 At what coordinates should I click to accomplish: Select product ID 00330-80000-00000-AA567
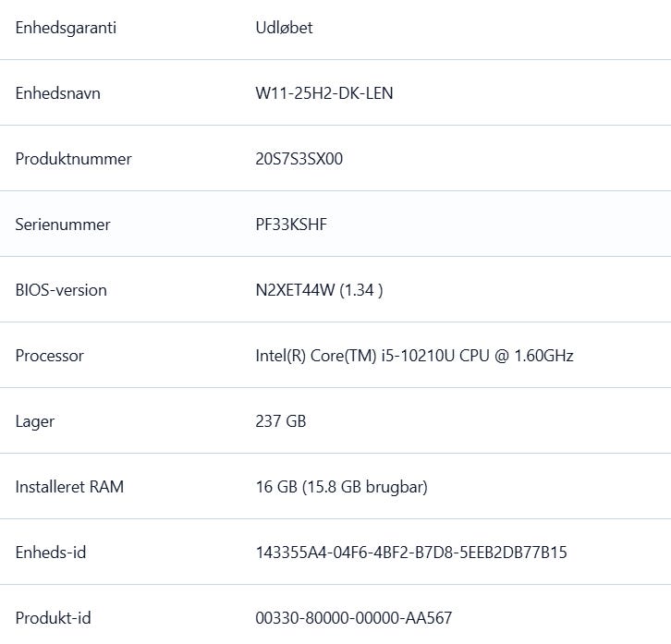(354, 618)
